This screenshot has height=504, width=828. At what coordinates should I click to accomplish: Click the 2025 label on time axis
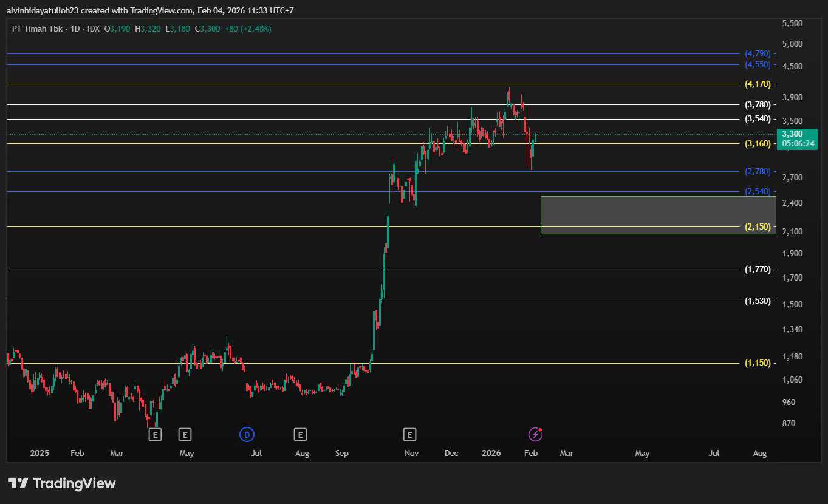39,453
